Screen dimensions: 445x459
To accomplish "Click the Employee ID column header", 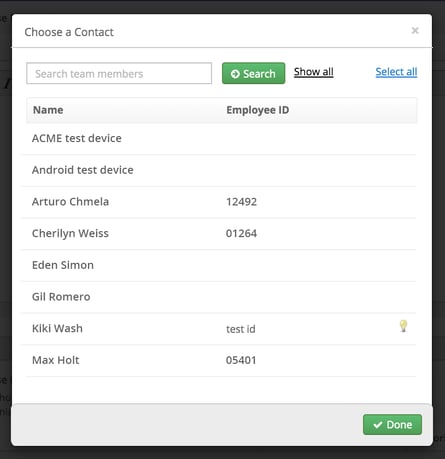I will 258,110.
